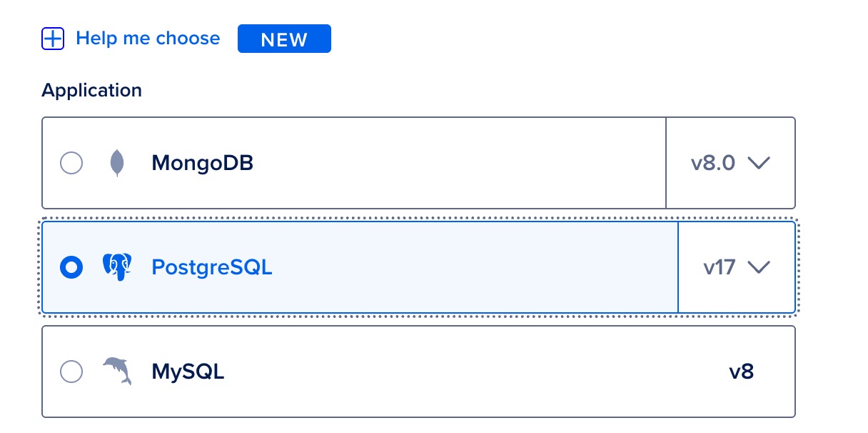Click empty space in the PostgreSQL option card
Viewport: 868px width, 433px height.
(471, 267)
